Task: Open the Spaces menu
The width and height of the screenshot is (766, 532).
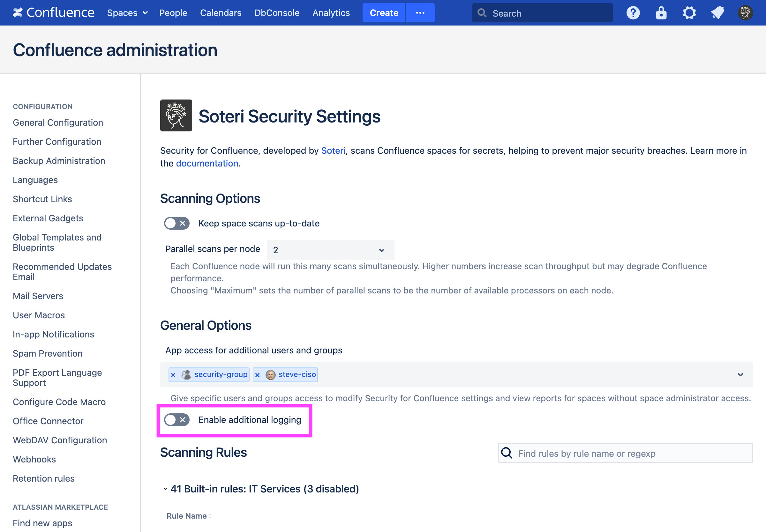Action: coord(127,13)
